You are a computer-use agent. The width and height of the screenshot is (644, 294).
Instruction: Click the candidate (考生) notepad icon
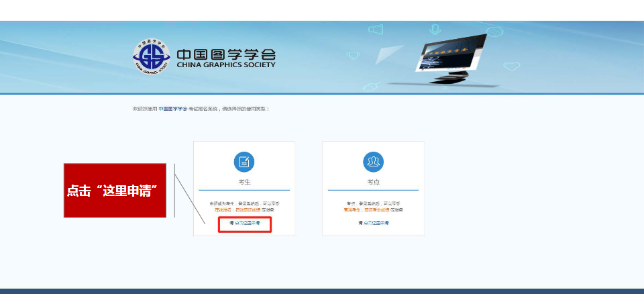point(244,162)
